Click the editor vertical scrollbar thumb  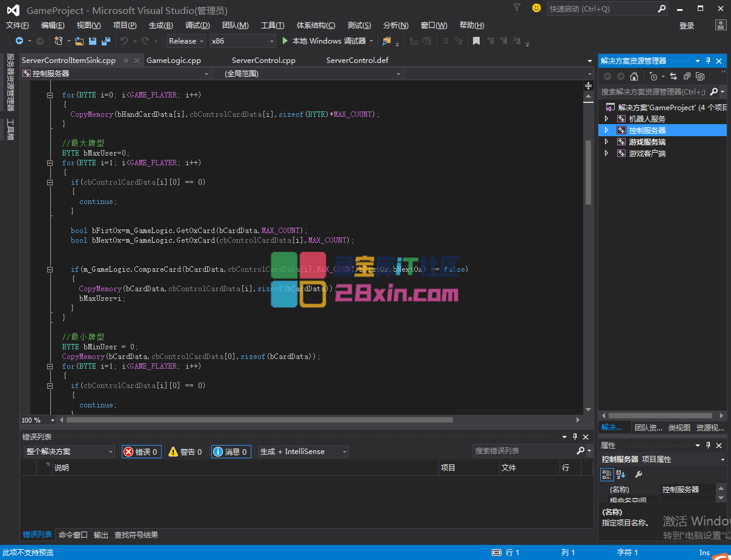[x=588, y=173]
